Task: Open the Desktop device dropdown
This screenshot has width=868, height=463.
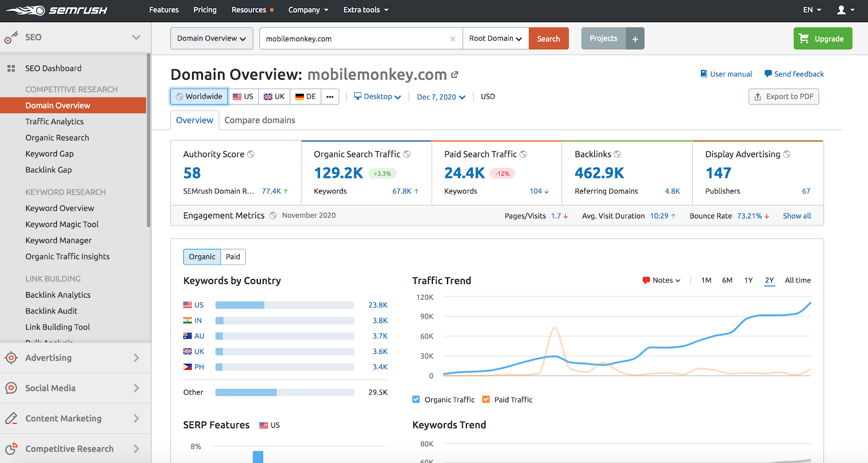Action: click(378, 97)
